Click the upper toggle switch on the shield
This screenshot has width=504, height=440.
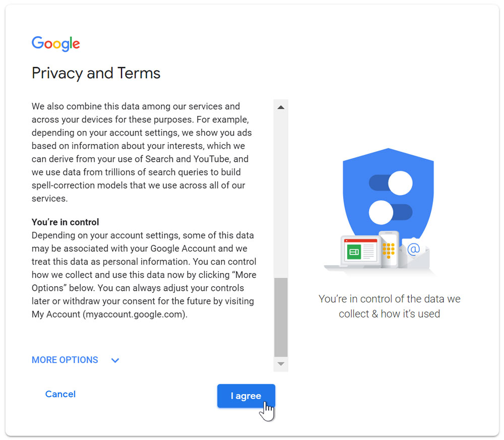(x=391, y=183)
